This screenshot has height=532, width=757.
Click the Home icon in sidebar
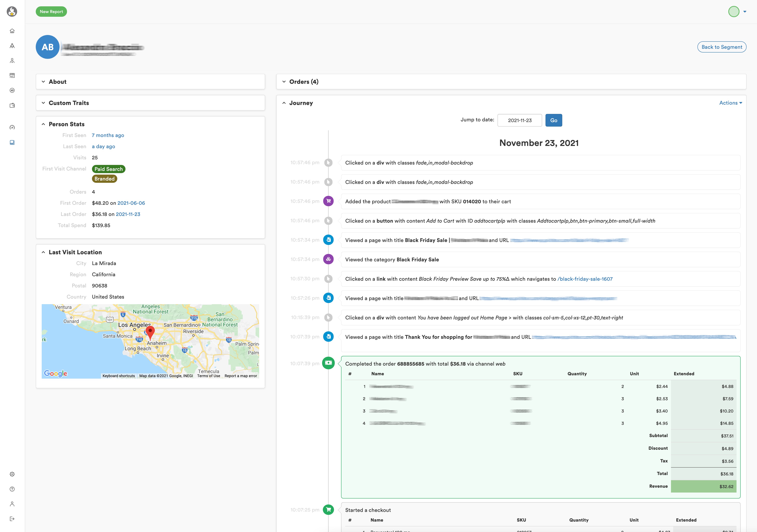[x=12, y=31]
